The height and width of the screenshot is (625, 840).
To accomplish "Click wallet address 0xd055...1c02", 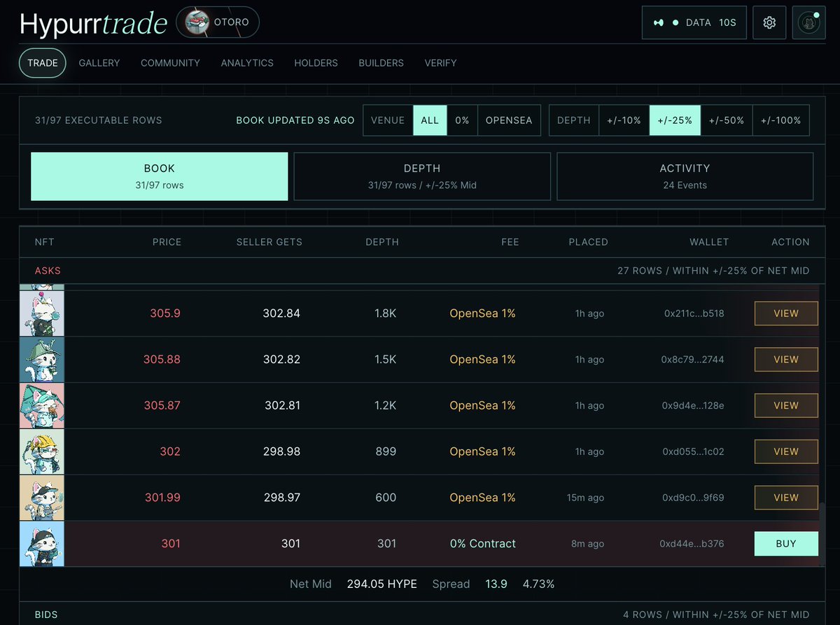I will 692,451.
